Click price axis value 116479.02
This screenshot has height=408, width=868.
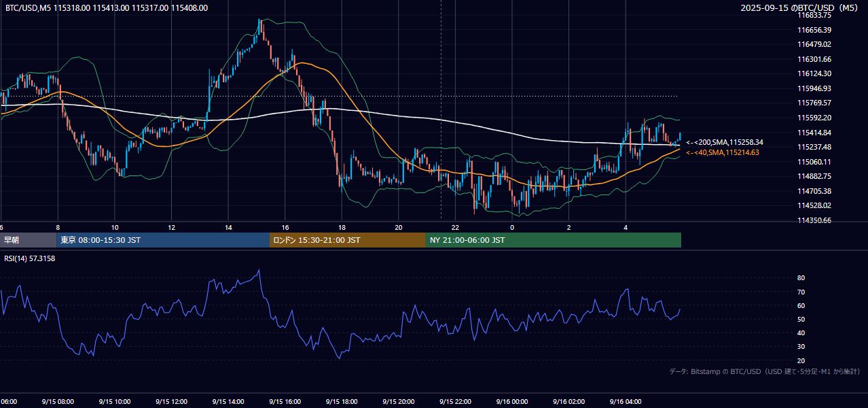tap(814, 44)
